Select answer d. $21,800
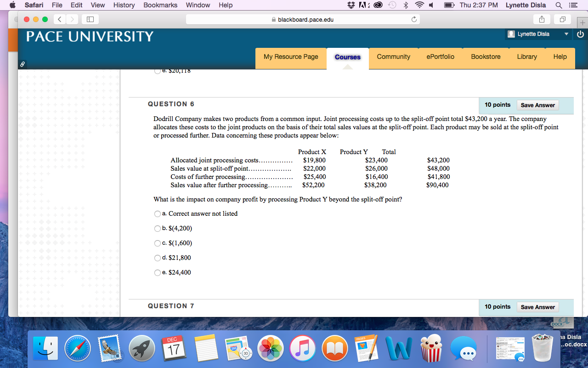Image resolution: width=588 pixels, height=368 pixels. (x=158, y=258)
